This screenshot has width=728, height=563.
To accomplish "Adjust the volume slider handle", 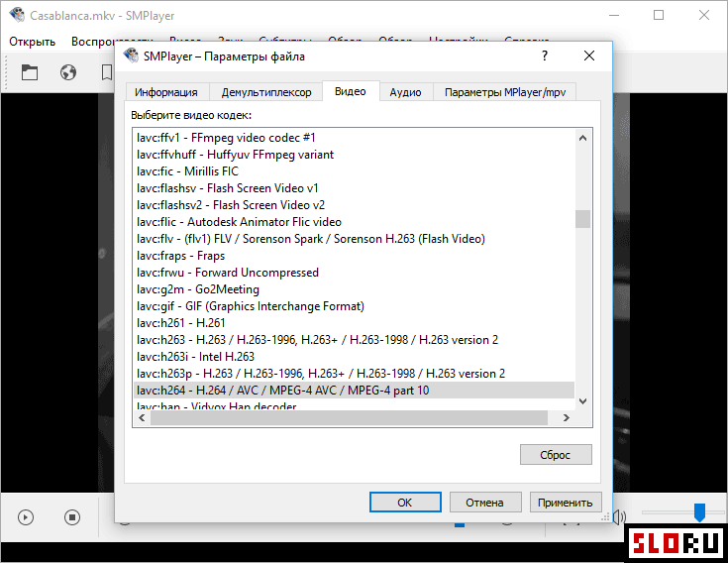I will click(x=699, y=511).
